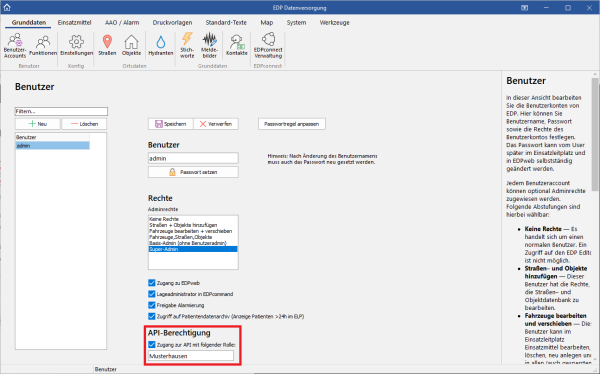Discard changes with Verwerfen button
This screenshot has width=600, height=374.
216,124
